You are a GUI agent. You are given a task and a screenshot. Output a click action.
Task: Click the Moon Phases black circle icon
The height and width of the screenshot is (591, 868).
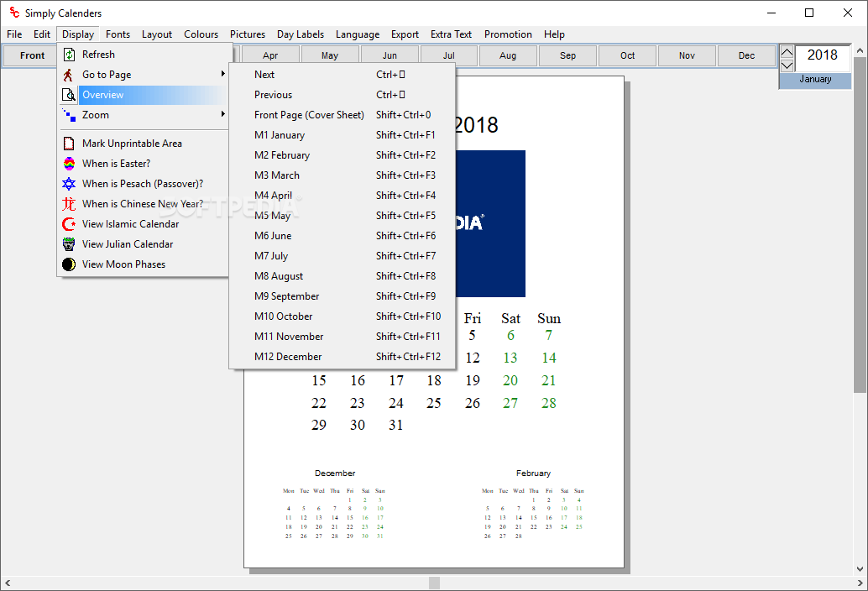pos(69,264)
